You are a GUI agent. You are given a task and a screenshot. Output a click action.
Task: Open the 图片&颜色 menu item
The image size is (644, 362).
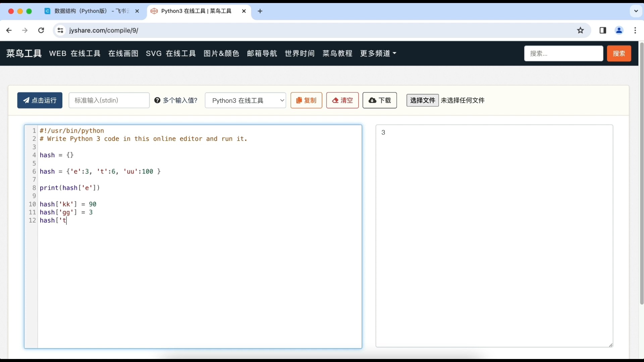[221, 53]
